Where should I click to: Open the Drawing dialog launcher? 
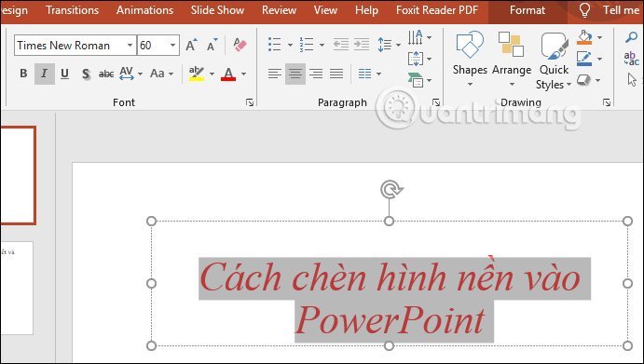606,102
